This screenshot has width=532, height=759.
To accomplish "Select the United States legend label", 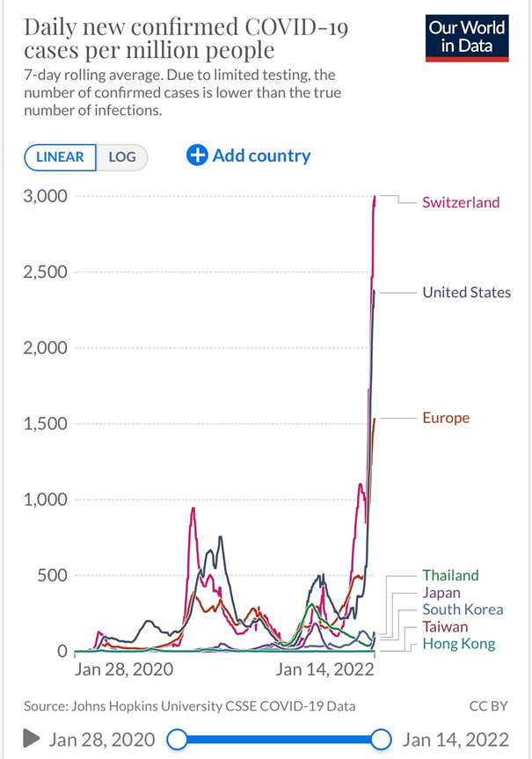I will pos(466,292).
